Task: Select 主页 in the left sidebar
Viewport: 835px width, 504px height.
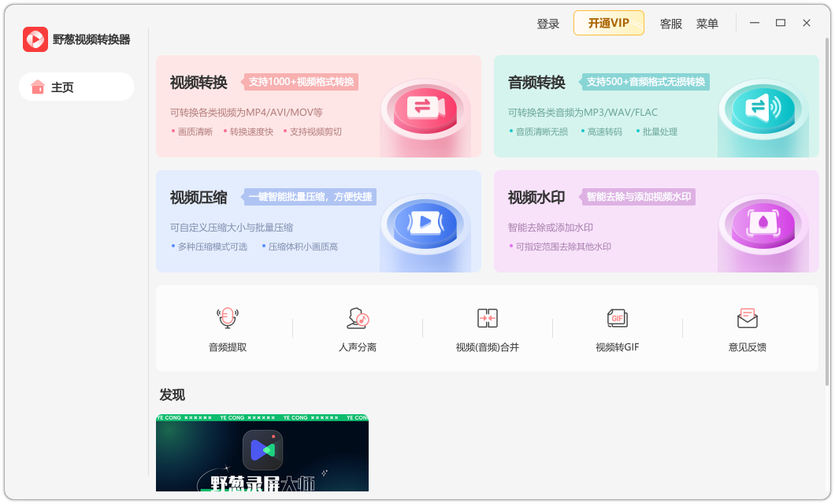Action: coord(61,87)
